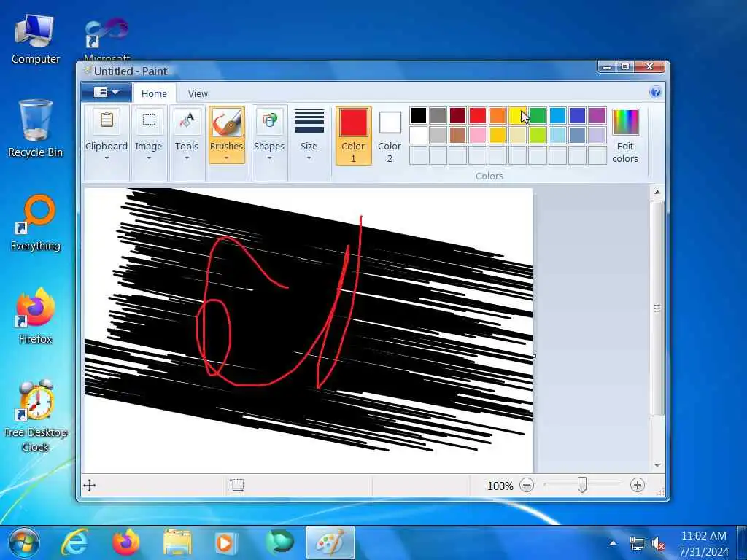Expand the Brushes dropdown arrow

[226, 158]
